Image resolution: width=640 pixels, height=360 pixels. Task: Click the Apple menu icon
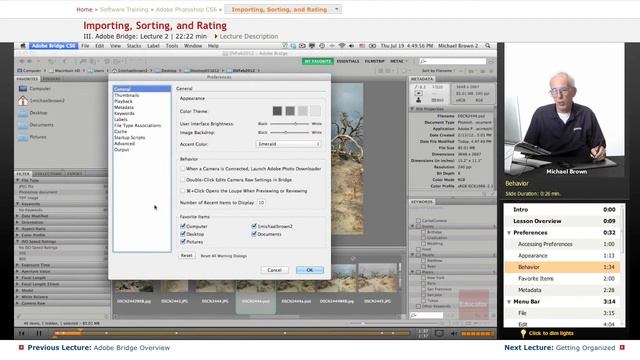tap(23, 46)
